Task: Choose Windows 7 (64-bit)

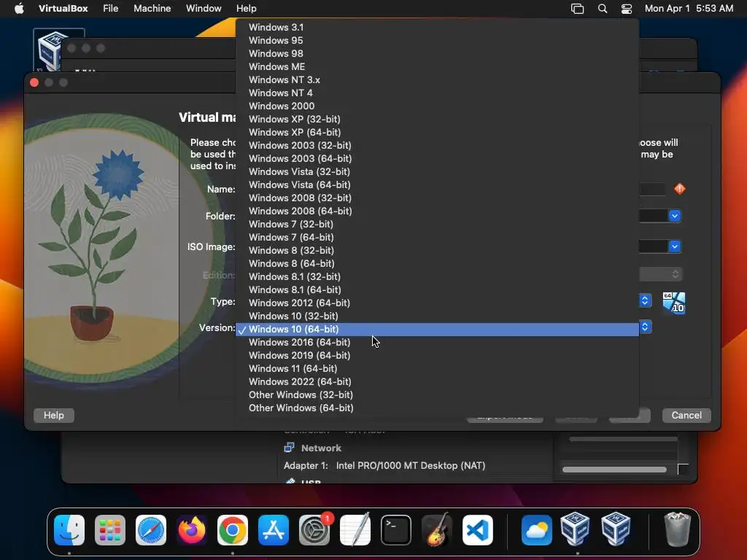Action: tap(437, 237)
